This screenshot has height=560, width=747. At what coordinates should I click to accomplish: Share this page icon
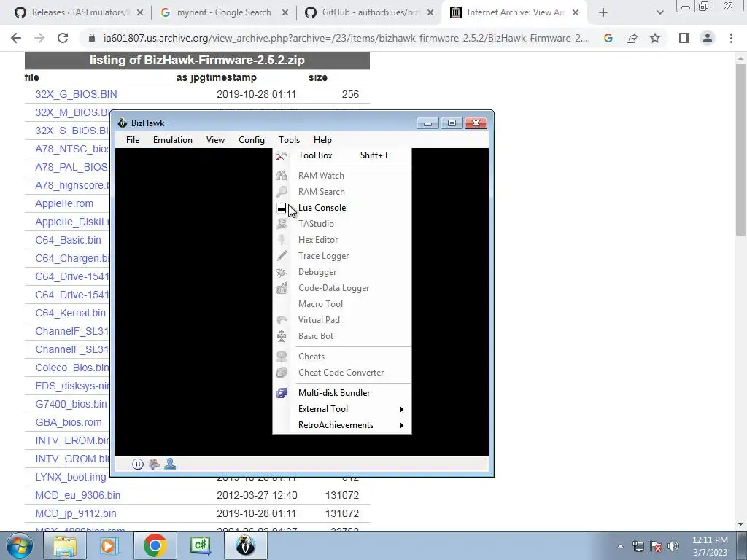point(632,39)
